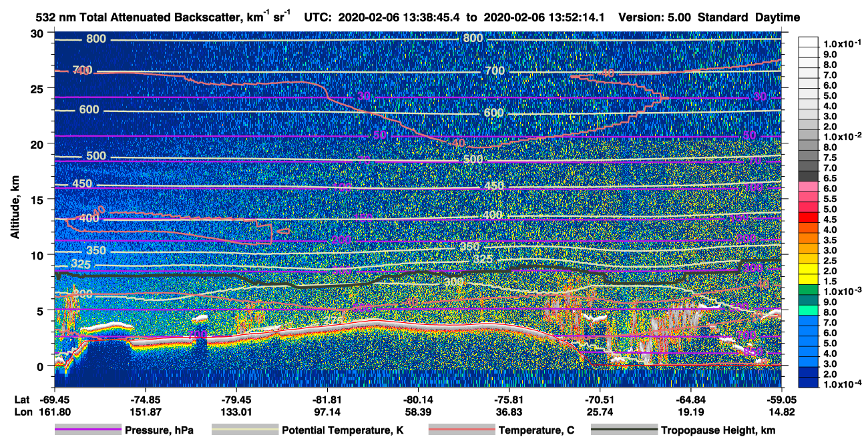Click the end time 13:52:14.1 in title
Screen dimensions: 868x445
(x=578, y=18)
